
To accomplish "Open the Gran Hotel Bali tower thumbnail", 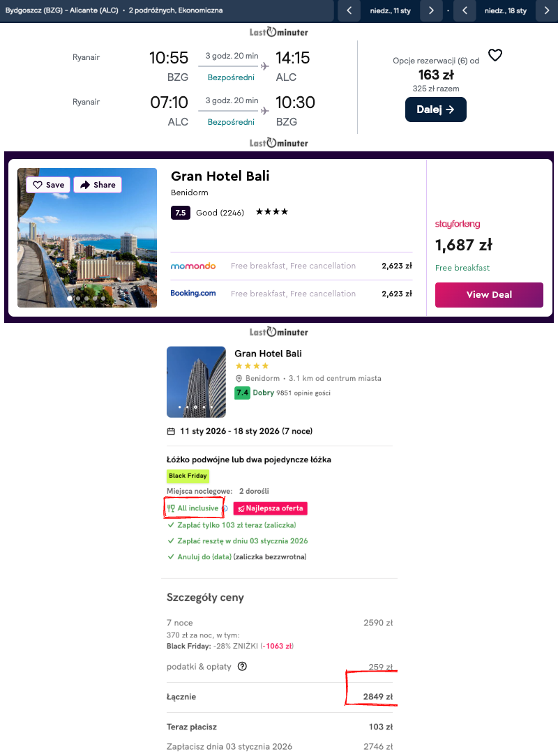I will (x=196, y=381).
